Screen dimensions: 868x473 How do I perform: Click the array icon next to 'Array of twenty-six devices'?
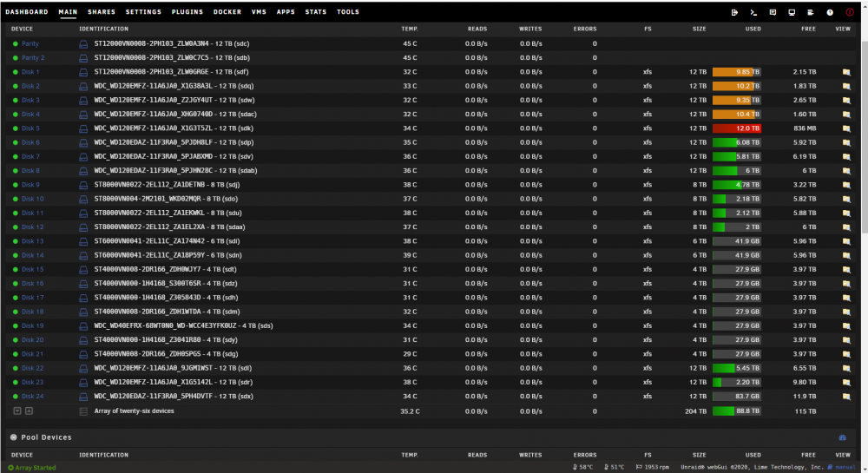tap(83, 411)
